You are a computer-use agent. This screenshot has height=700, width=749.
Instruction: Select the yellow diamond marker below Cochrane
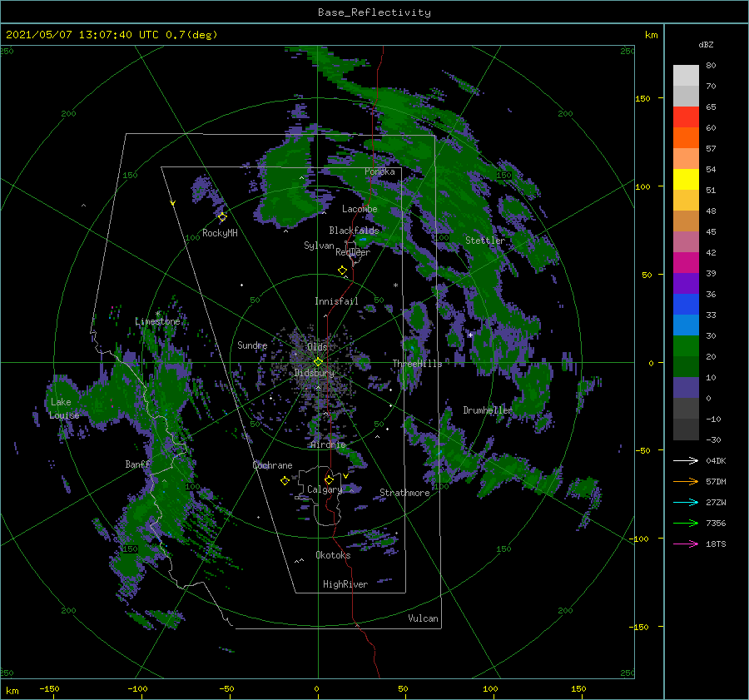click(x=285, y=481)
